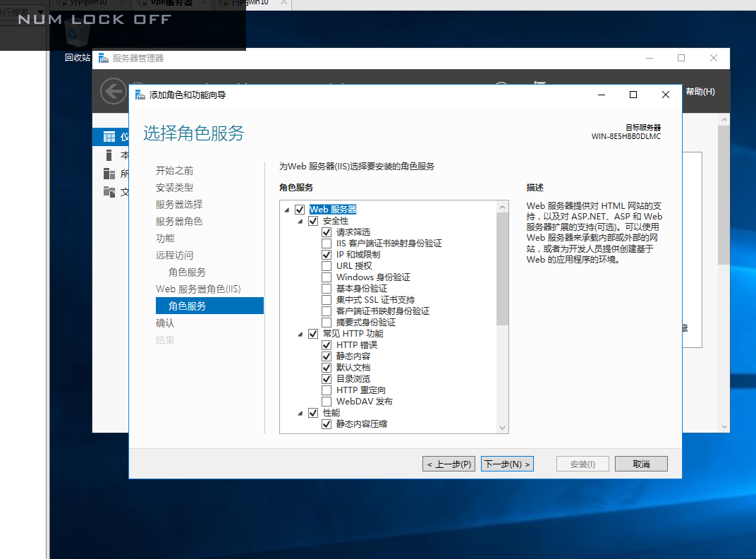
Task: Enable Windows 身份验证 checkbox
Action: tap(327, 277)
